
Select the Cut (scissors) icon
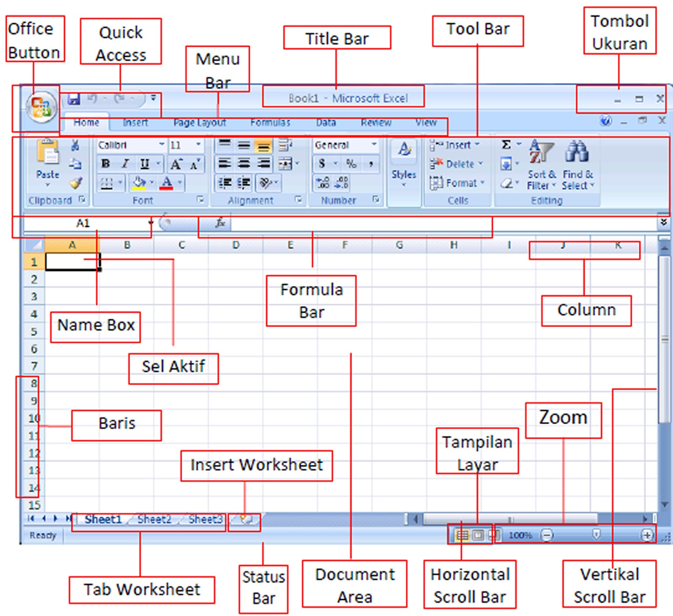pos(75,145)
